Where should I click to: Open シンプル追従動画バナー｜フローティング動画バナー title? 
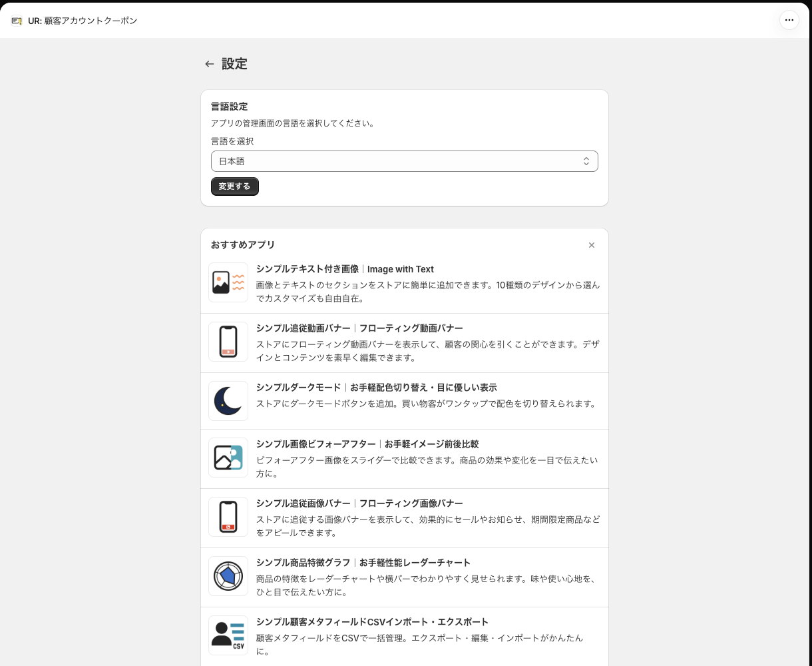coord(359,328)
